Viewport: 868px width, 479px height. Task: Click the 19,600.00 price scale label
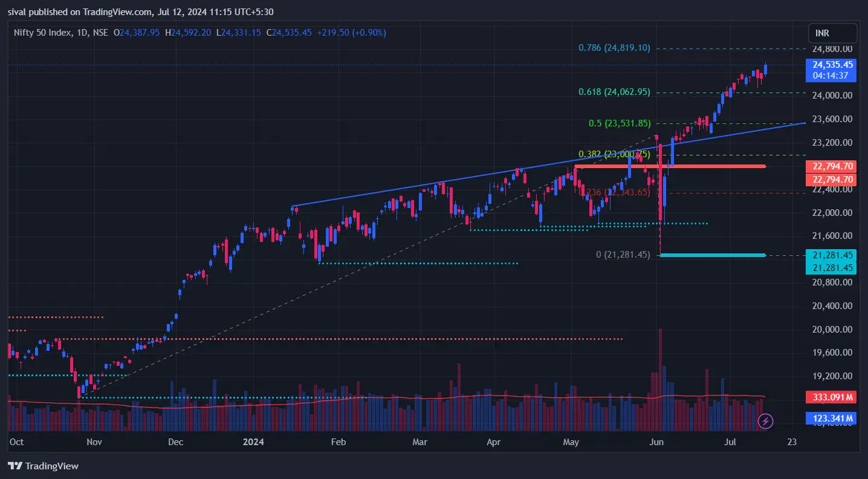click(x=831, y=353)
